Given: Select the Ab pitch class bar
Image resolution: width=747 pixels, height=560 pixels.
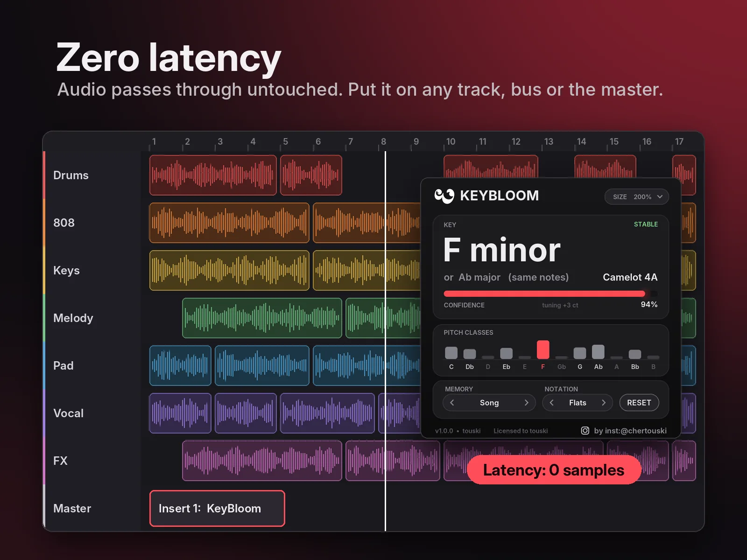Looking at the screenshot, I should 598,351.
